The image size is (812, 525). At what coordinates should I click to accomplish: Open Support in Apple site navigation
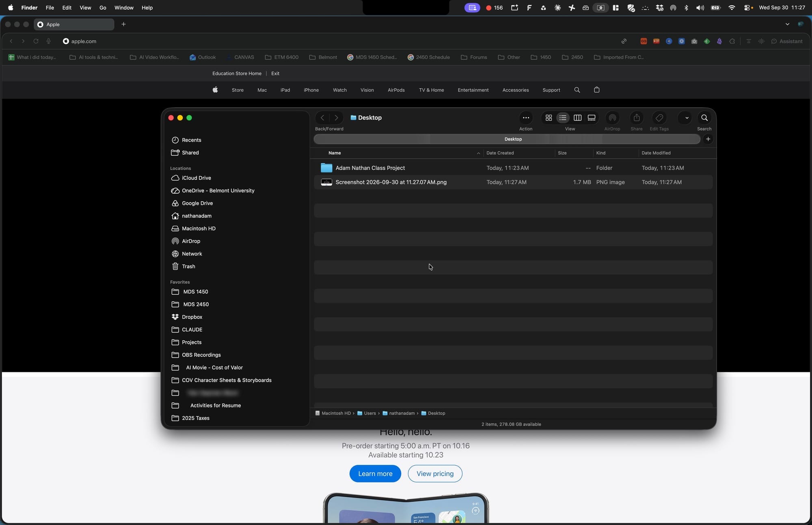[551, 90]
